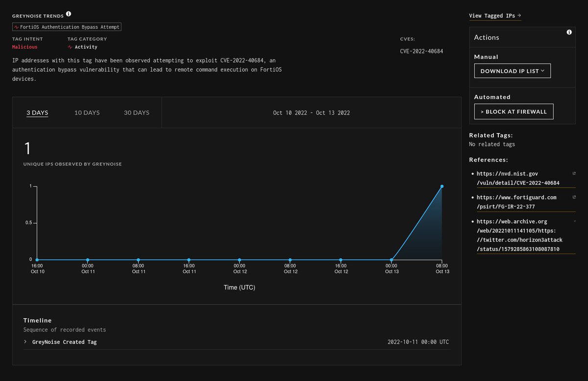Click chart data point at 08:00 Oct 11

pos(138,260)
